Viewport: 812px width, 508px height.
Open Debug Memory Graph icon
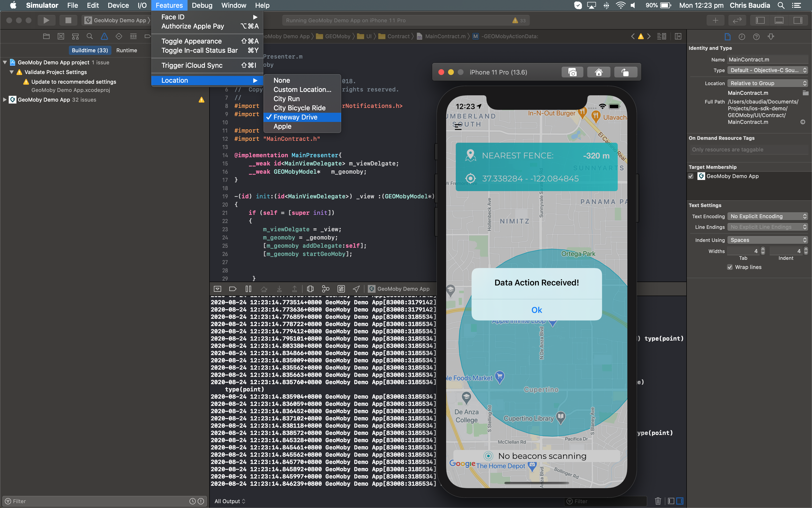click(326, 289)
